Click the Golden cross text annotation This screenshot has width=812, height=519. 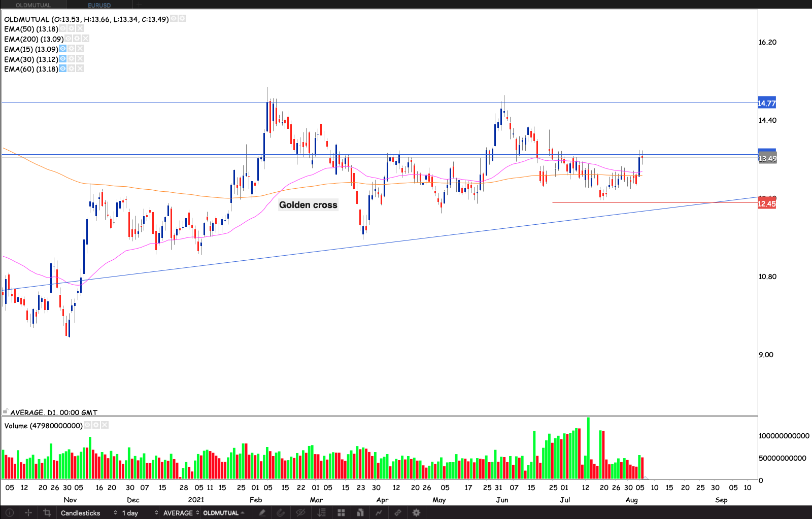pyautogui.click(x=308, y=205)
